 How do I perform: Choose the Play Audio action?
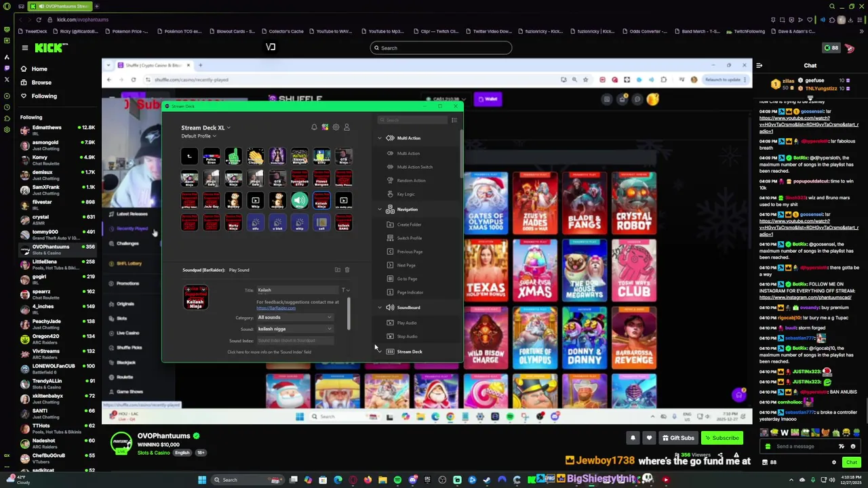click(x=406, y=323)
